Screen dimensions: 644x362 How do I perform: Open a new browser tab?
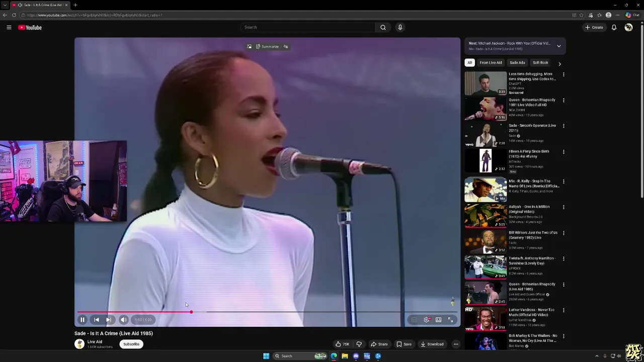tap(75, 5)
